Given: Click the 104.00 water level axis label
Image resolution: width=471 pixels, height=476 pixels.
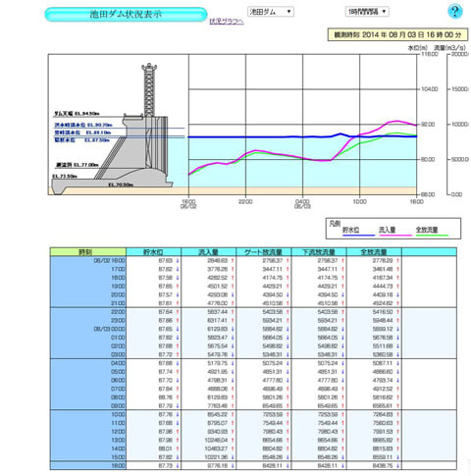Looking at the screenshot, I should pos(429,89).
